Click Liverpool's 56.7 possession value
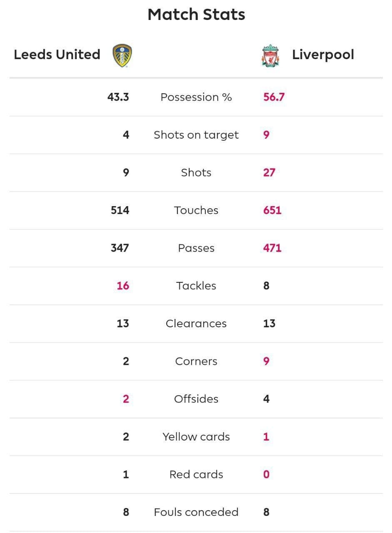Image resolution: width=392 pixels, height=533 pixels. click(x=274, y=97)
